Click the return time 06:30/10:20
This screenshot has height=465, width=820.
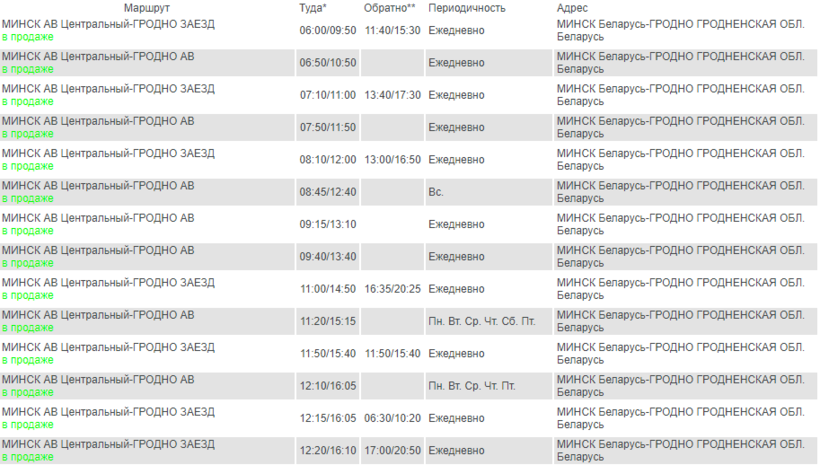click(392, 418)
